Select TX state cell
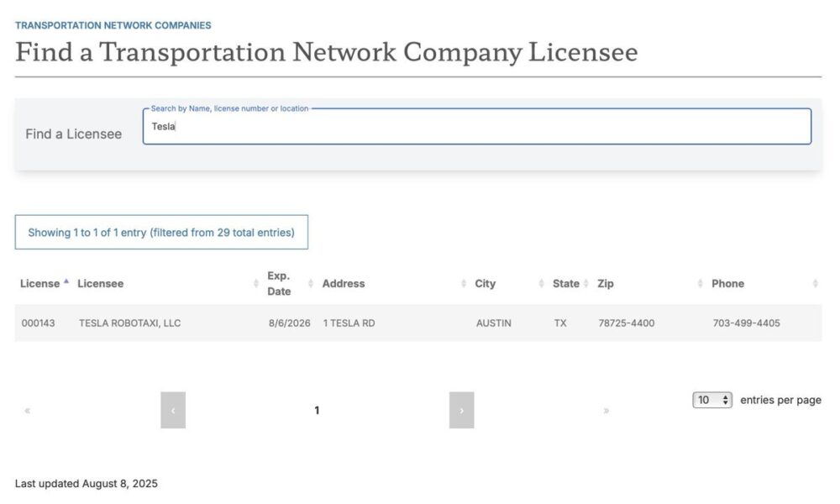Screen dimensions: 840x504 [559, 323]
